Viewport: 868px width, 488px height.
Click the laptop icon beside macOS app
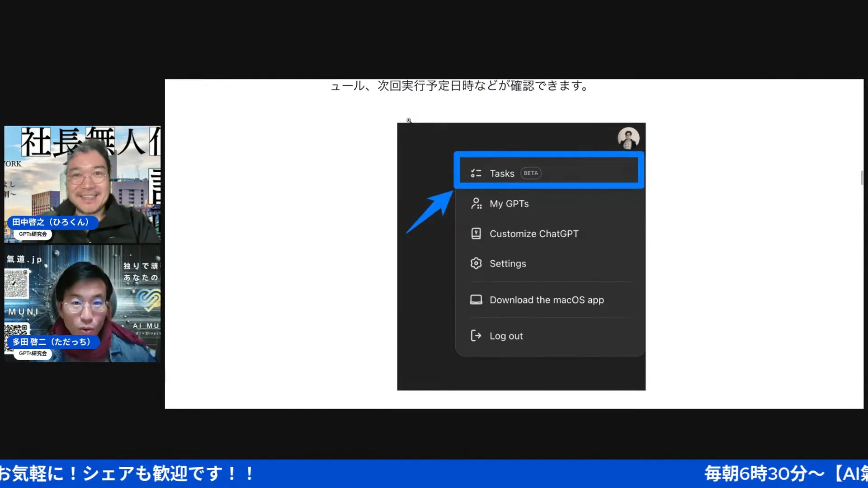[x=476, y=300]
